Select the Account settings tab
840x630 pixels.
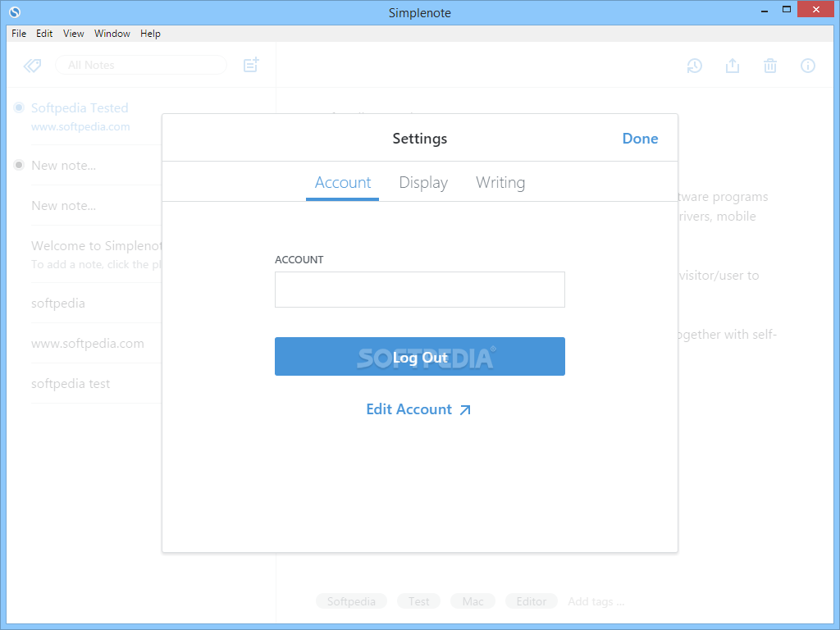tap(342, 183)
